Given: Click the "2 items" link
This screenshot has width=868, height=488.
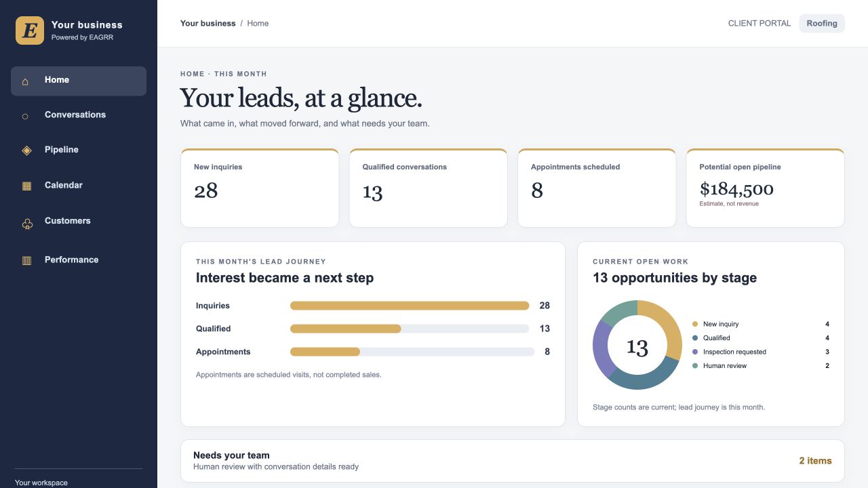Looking at the screenshot, I should coord(815,461).
